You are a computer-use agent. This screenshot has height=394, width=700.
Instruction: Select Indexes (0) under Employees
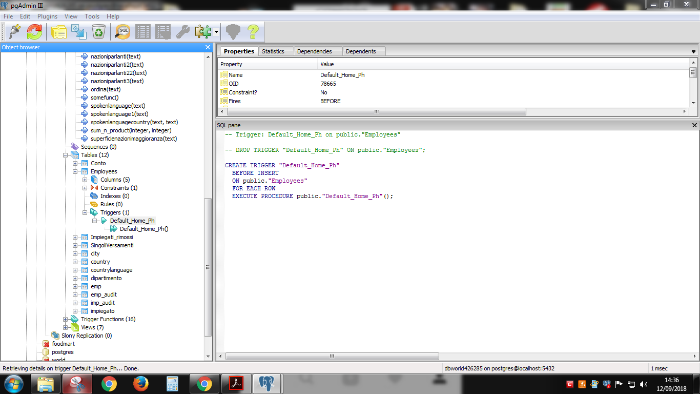coord(115,196)
